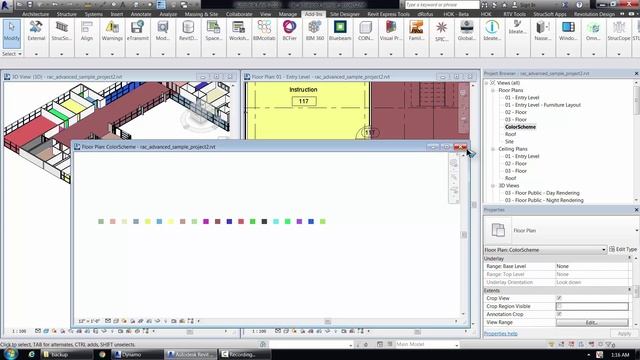Screen dimensions: 640x360
Task: Click the Revit application menu logo
Action: pyautogui.click(x=6, y=5)
